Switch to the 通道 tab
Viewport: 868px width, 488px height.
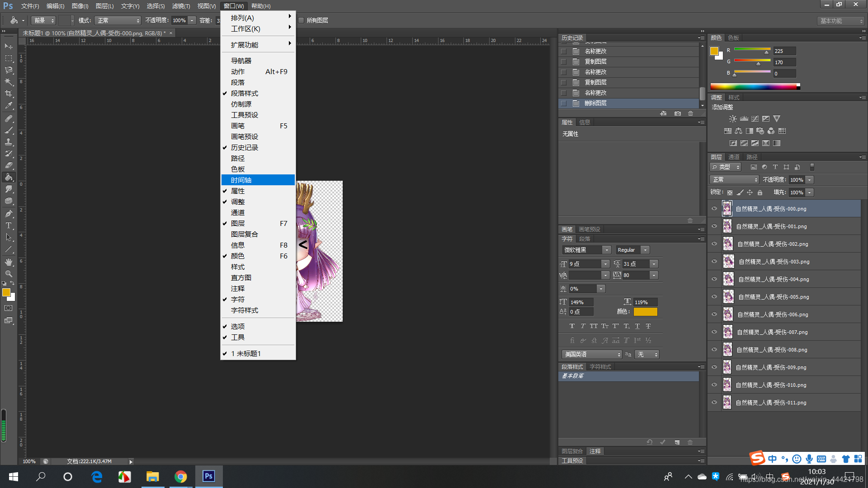coord(733,157)
